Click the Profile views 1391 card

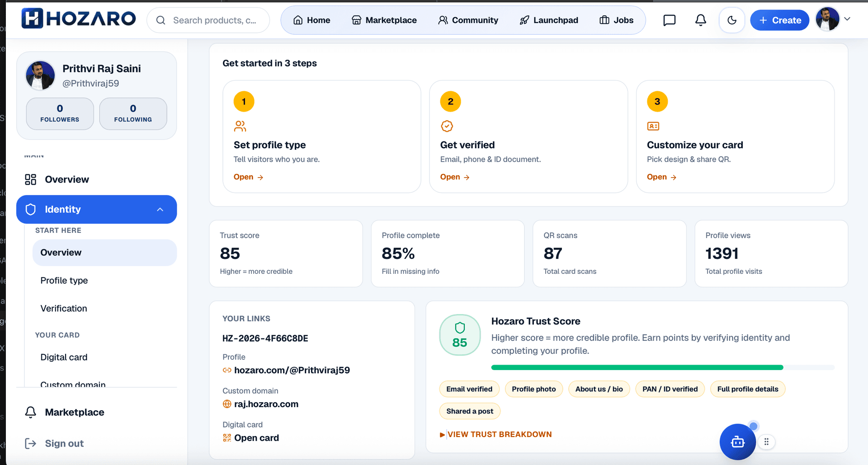(x=771, y=254)
